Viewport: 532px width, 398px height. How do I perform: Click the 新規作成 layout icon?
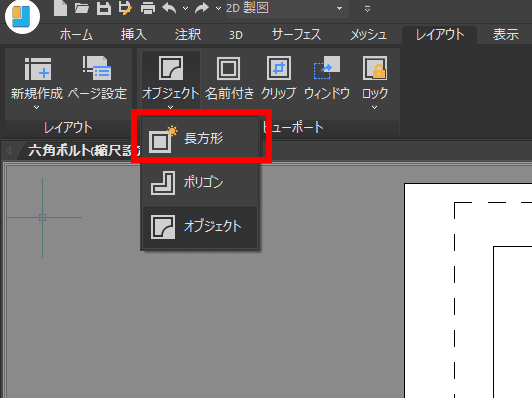(37, 69)
